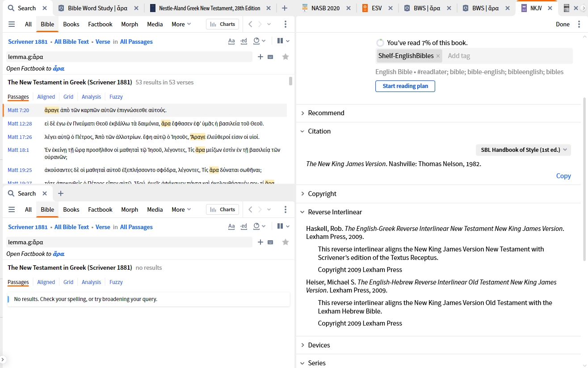Go back in the upper Search panel history

click(x=250, y=24)
